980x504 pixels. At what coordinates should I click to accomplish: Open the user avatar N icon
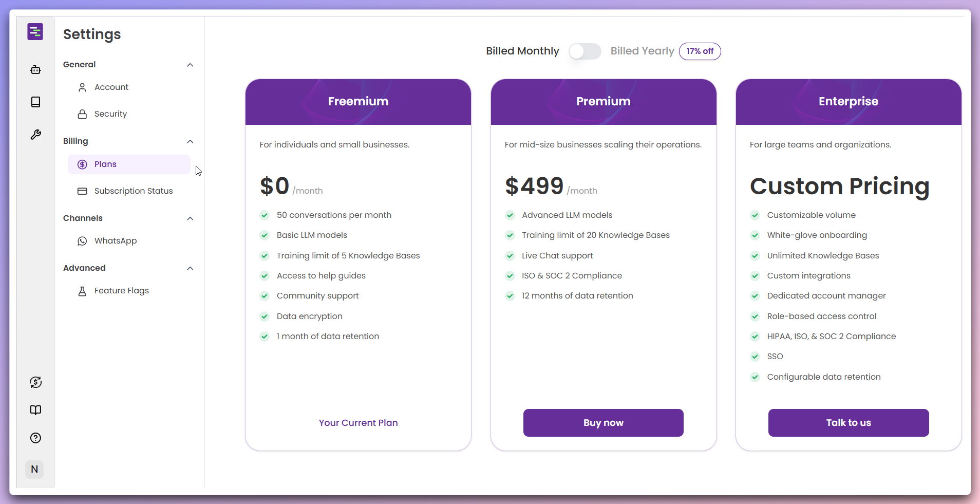(34, 469)
